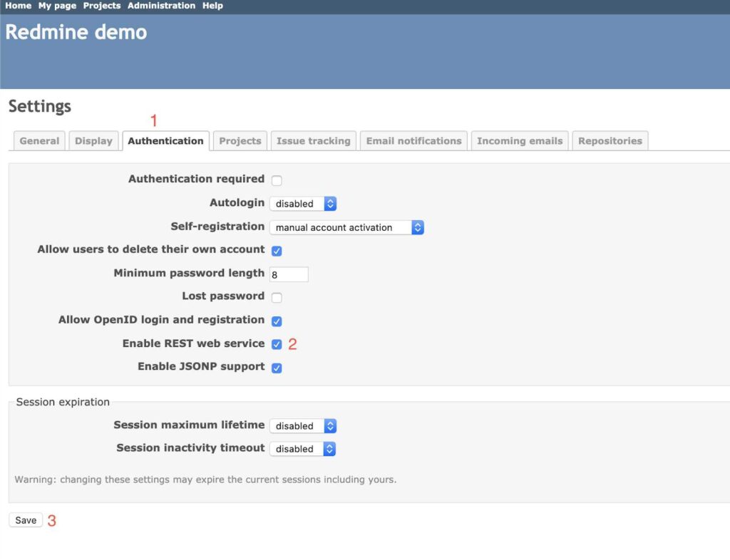Switch to the Projects settings tab
730x560 pixels.
(240, 140)
